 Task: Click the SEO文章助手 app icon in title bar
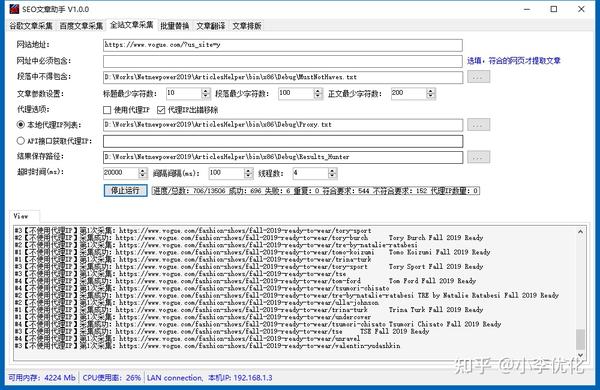coord(14,9)
